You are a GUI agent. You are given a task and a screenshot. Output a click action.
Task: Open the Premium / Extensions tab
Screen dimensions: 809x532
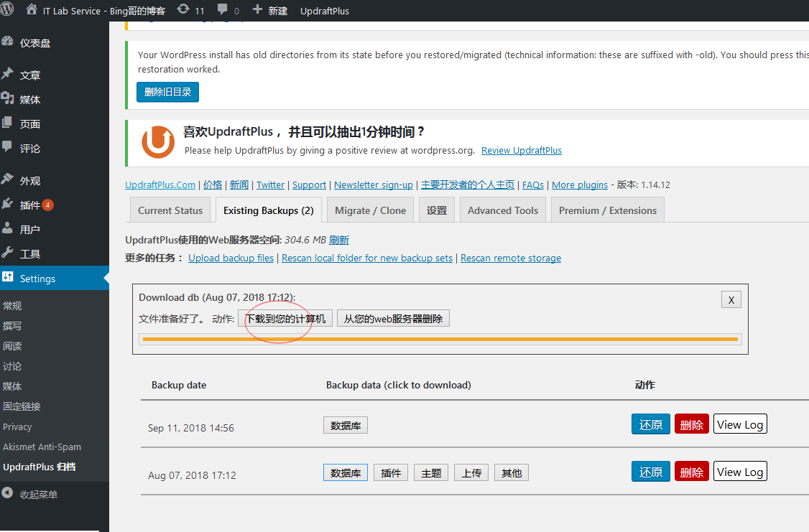(608, 210)
